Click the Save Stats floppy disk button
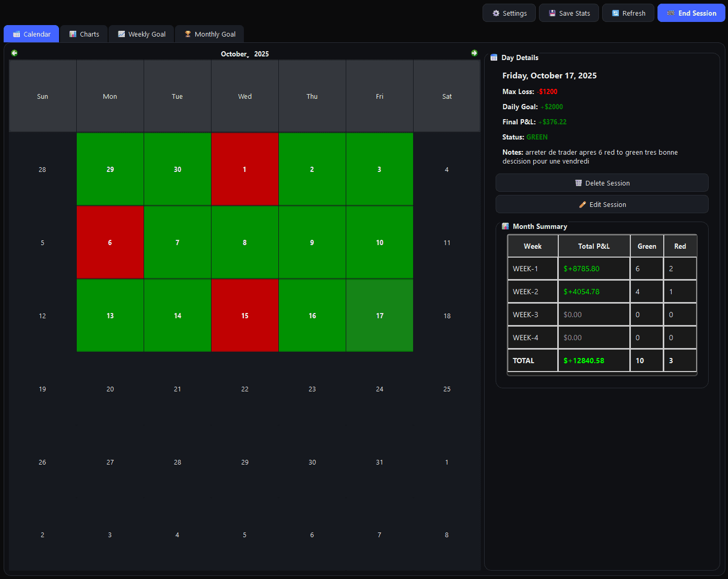 point(569,14)
